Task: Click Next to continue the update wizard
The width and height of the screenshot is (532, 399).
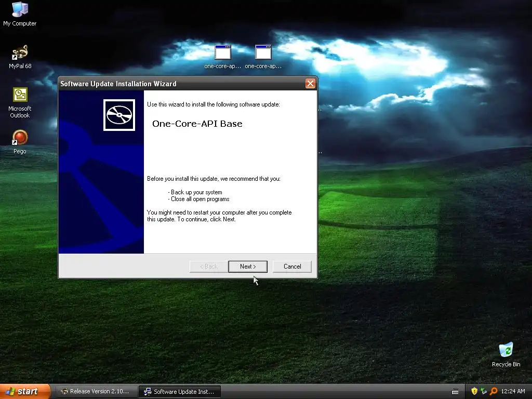Action: click(248, 267)
